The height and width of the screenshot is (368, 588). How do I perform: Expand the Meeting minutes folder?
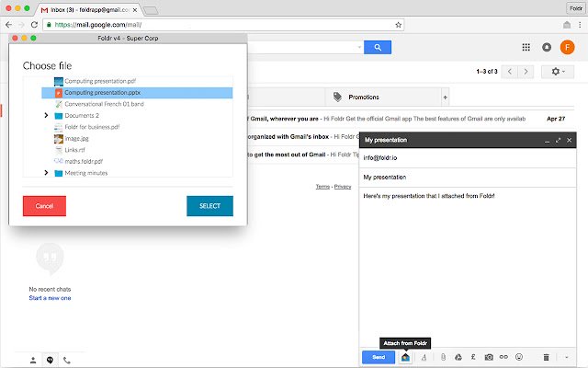coord(46,173)
